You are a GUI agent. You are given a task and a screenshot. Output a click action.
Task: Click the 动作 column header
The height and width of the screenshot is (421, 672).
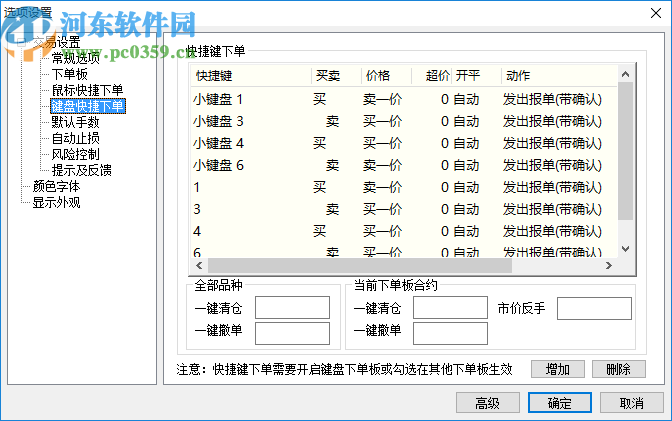coord(559,76)
